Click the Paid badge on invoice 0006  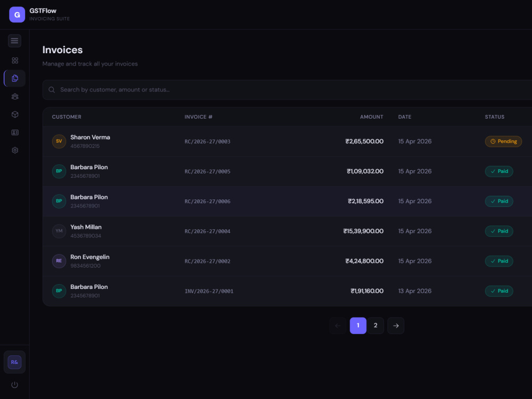[499, 201]
